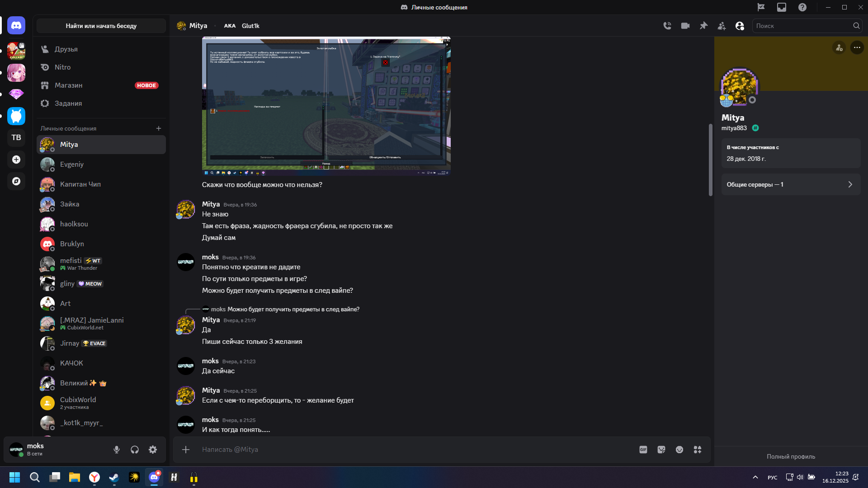Open the GIF picker
868x488 pixels.
(x=643, y=450)
